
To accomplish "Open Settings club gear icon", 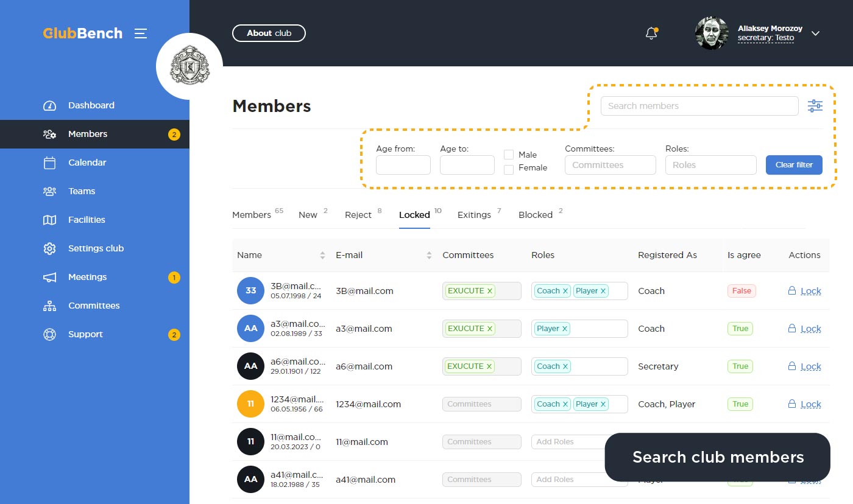I will click(x=50, y=248).
